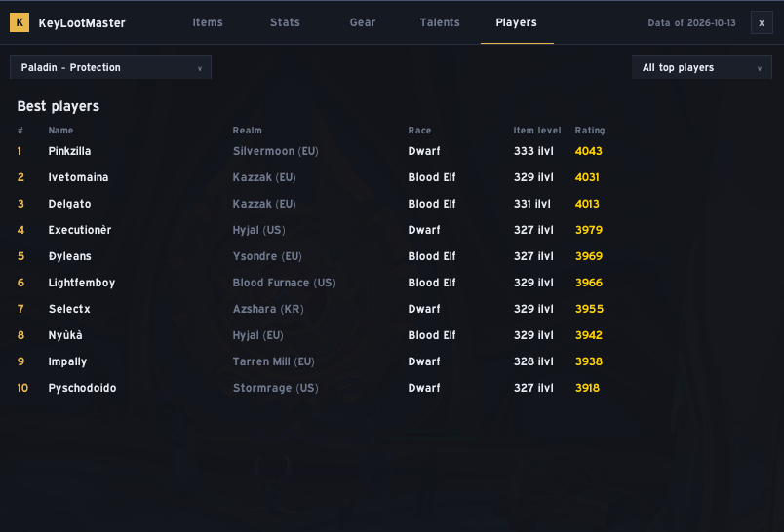784x532 pixels.
Task: Select player Nyùkà
Action: [x=65, y=335]
